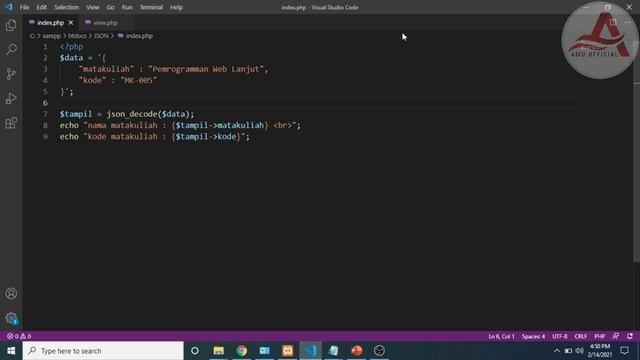Click the "MK-005" string on line 4
640x360 pixels.
tap(139, 80)
